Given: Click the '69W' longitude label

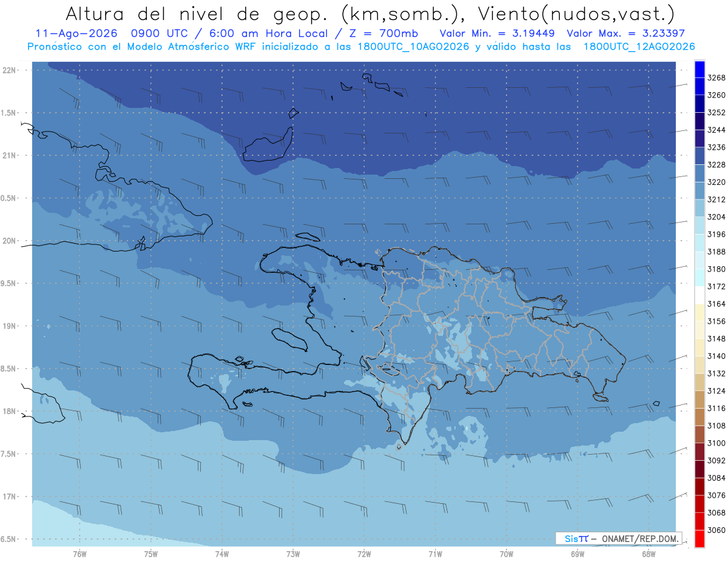Looking at the screenshot, I should [x=578, y=554].
